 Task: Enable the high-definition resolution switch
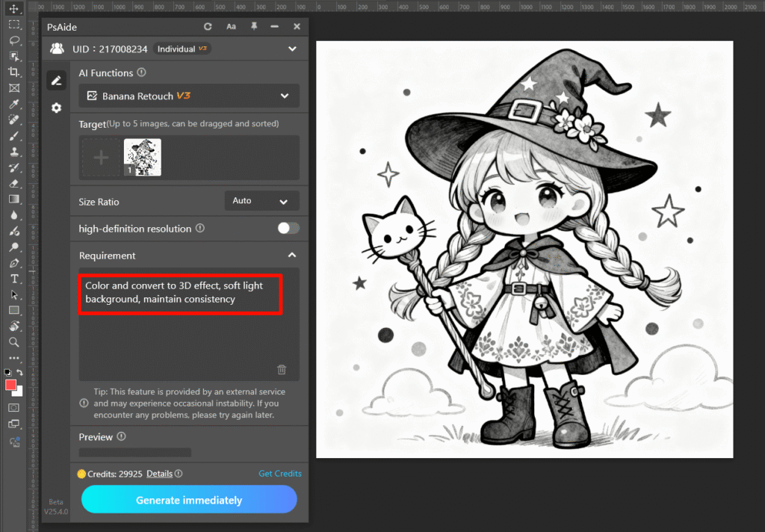[x=288, y=229]
